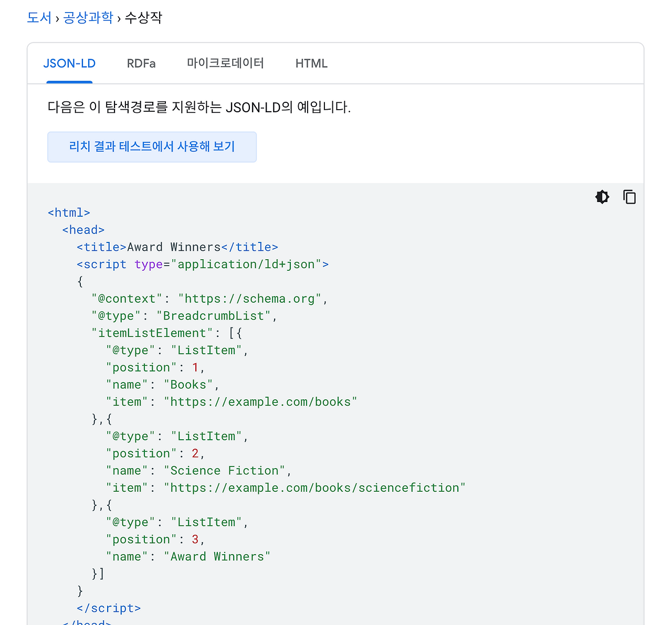
Task: Click the "name": "Science Fiction" line
Action: (x=199, y=471)
